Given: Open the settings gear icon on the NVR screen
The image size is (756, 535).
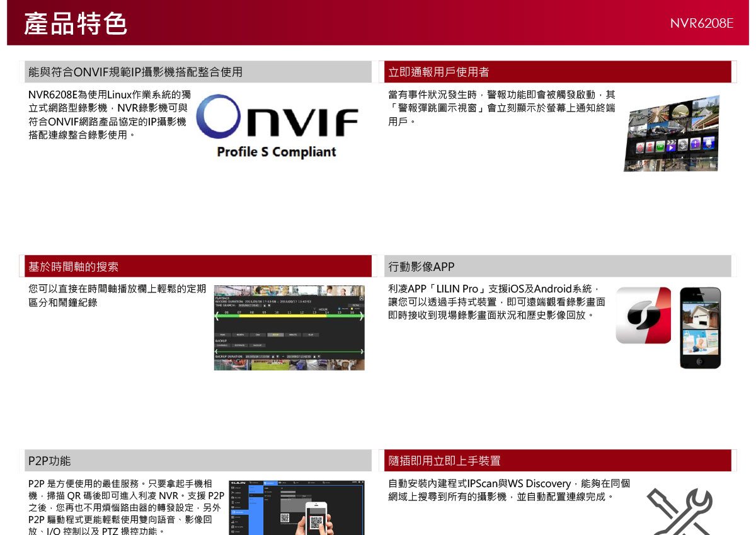Looking at the screenshot, I should 682,144.
